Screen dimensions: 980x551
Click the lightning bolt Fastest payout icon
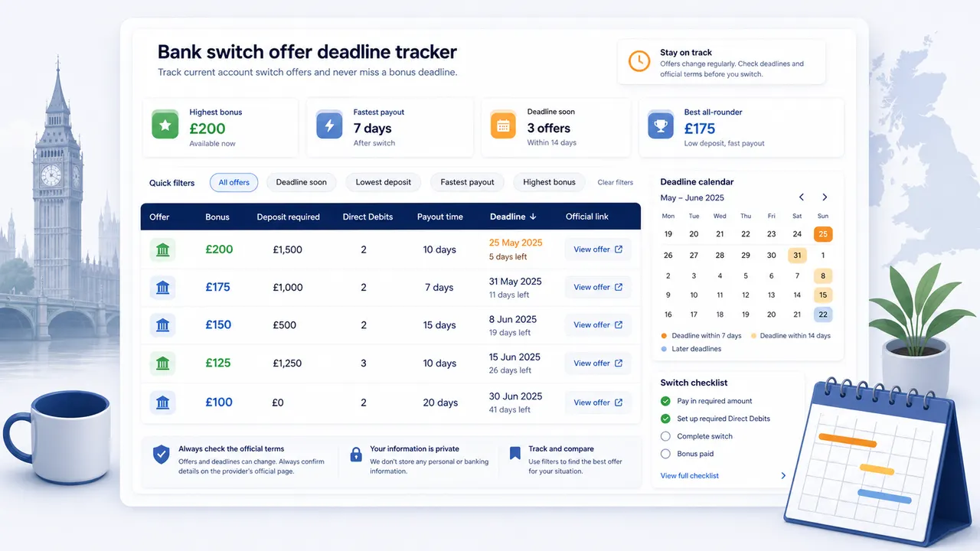point(329,125)
